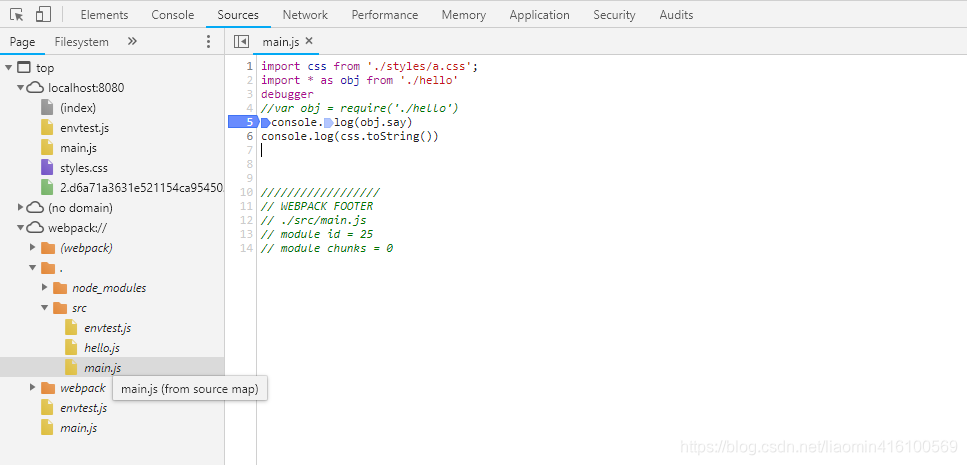Open envtest.js under localhost:8080

[x=84, y=128]
